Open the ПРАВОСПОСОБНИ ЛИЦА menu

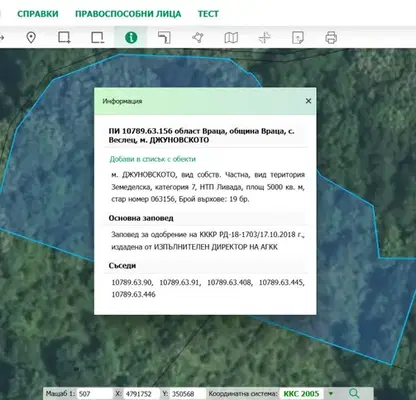pos(128,14)
